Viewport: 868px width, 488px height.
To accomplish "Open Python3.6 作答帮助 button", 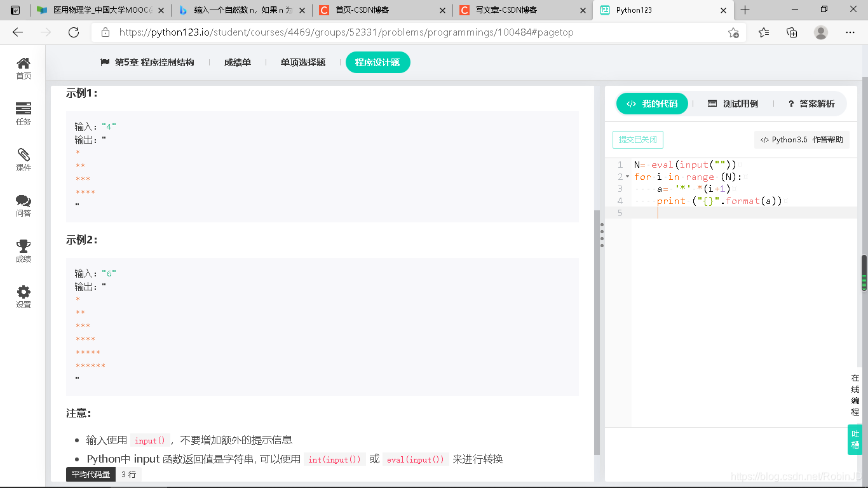I will tap(802, 140).
